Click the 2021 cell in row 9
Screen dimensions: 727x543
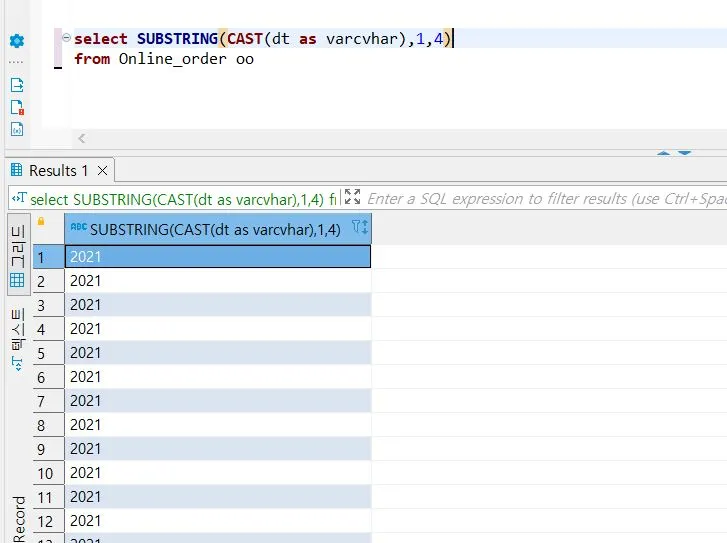[218, 449]
